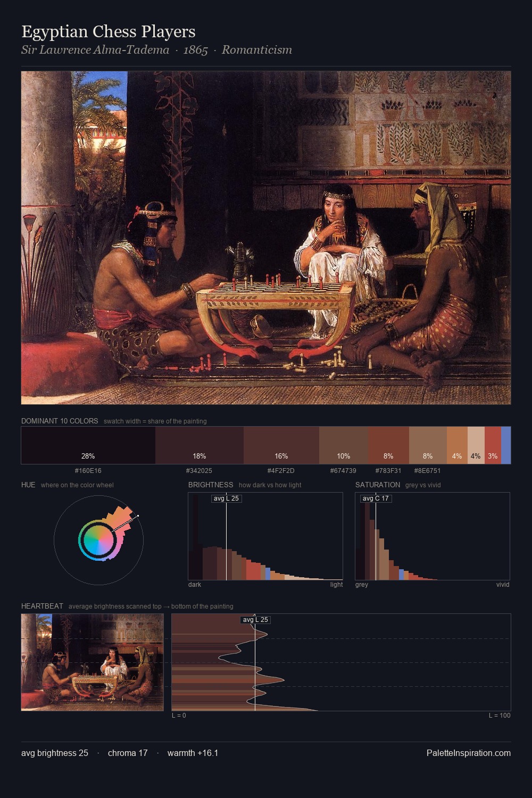This screenshot has height=798, width=532.
Task: Click the SATURATION section heading
Action: (x=378, y=485)
